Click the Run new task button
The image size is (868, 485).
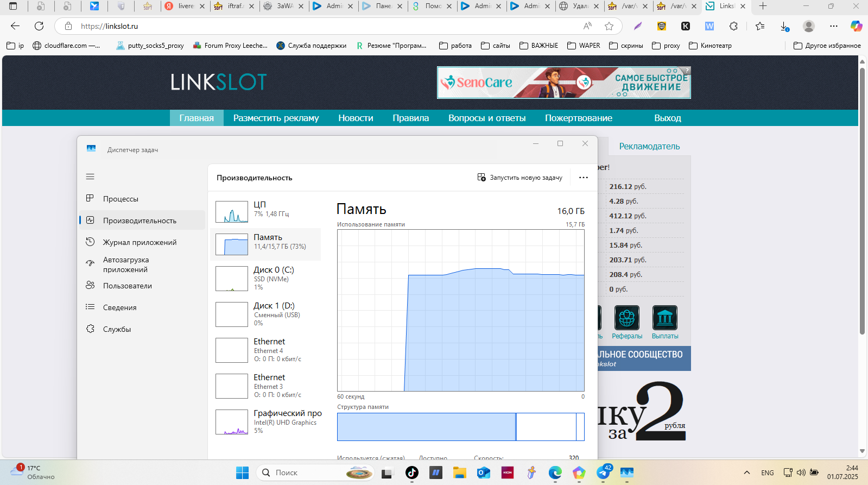point(519,178)
